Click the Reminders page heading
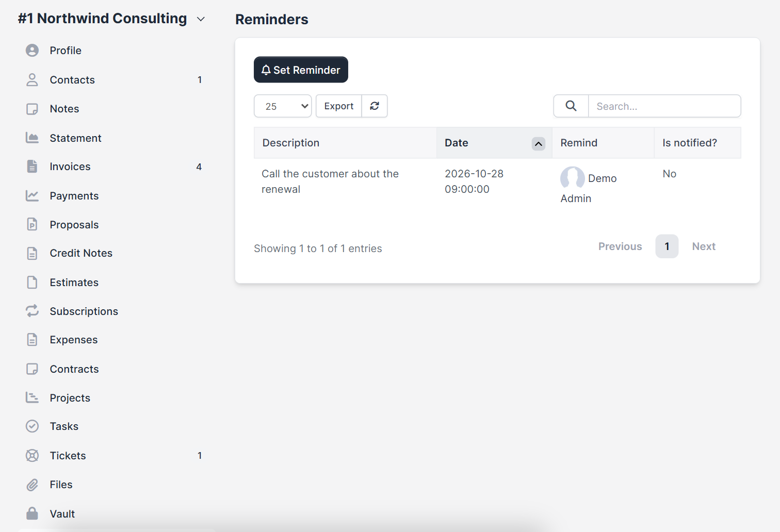Image resolution: width=780 pixels, height=532 pixels. pos(272,19)
